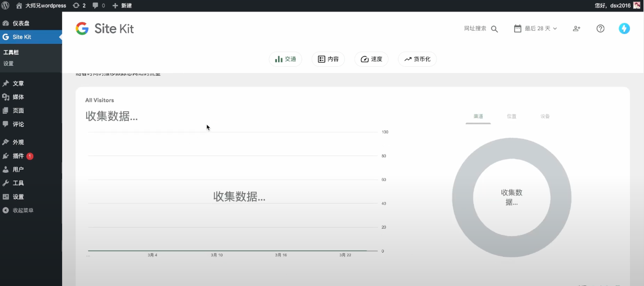Click the Google Site Kit logo
The image size is (644, 286).
(x=105, y=29)
